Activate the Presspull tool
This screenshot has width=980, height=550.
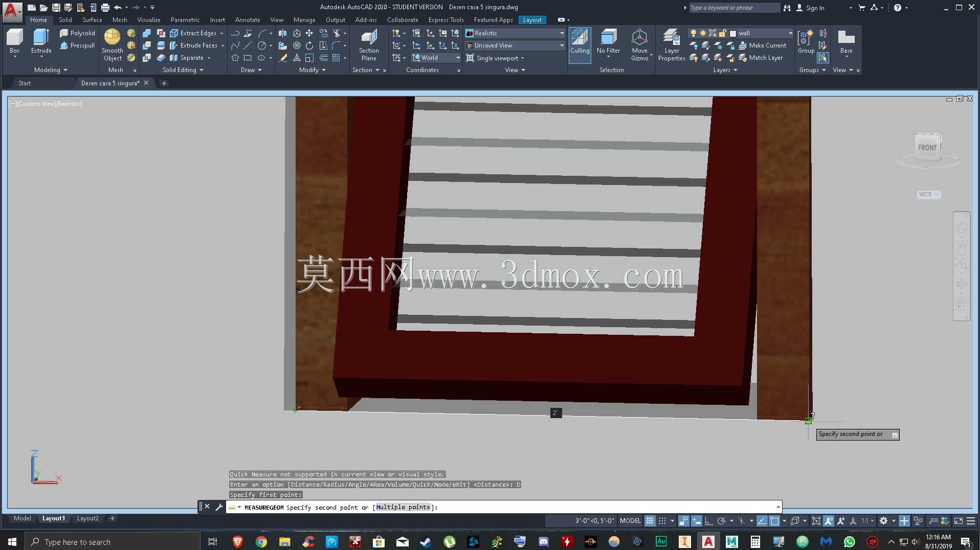coord(77,45)
